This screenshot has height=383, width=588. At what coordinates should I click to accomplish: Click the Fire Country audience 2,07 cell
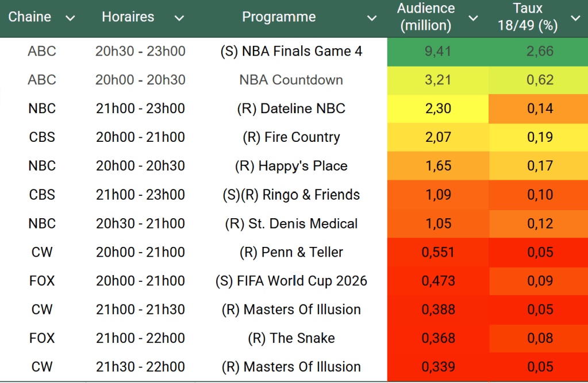tap(437, 137)
